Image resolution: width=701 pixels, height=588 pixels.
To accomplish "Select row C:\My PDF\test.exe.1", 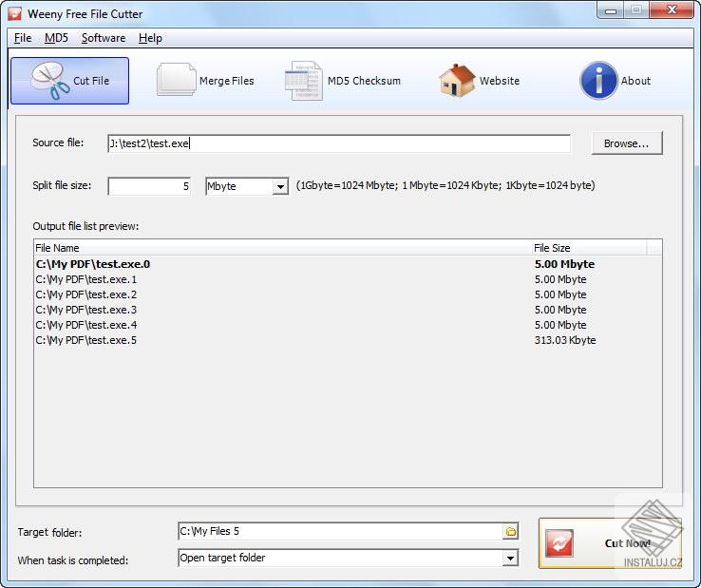I will 348,279.
